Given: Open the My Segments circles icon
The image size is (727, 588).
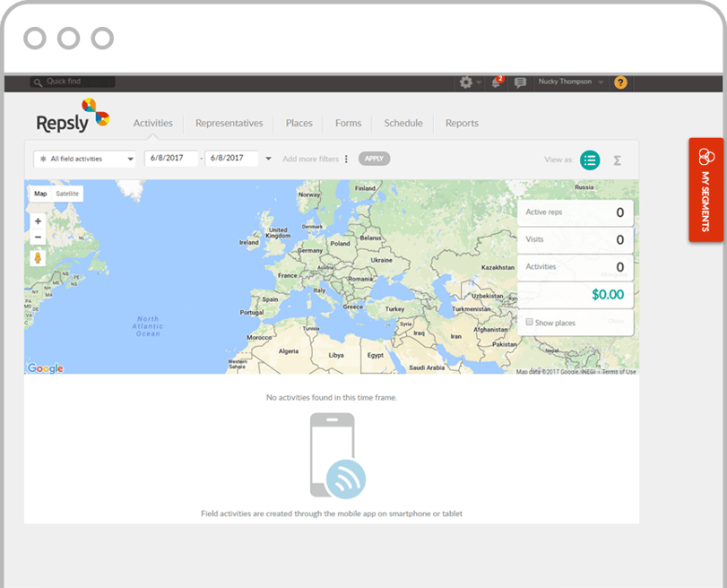Looking at the screenshot, I should click(706, 156).
